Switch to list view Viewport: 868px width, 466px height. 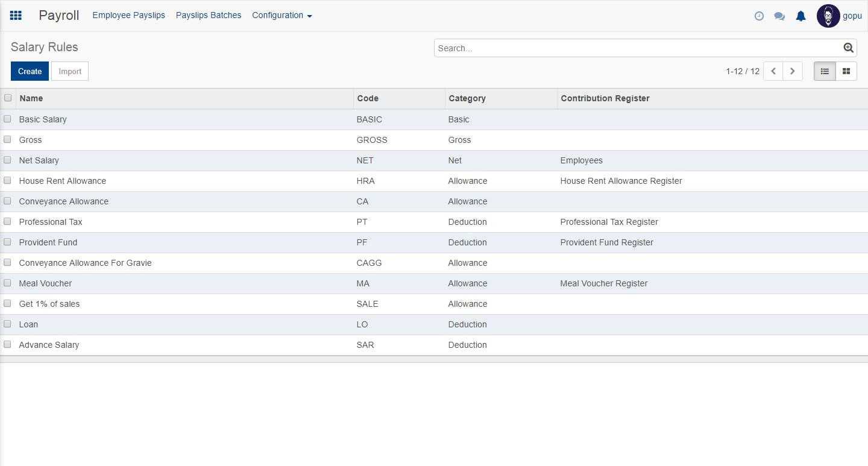click(x=825, y=71)
